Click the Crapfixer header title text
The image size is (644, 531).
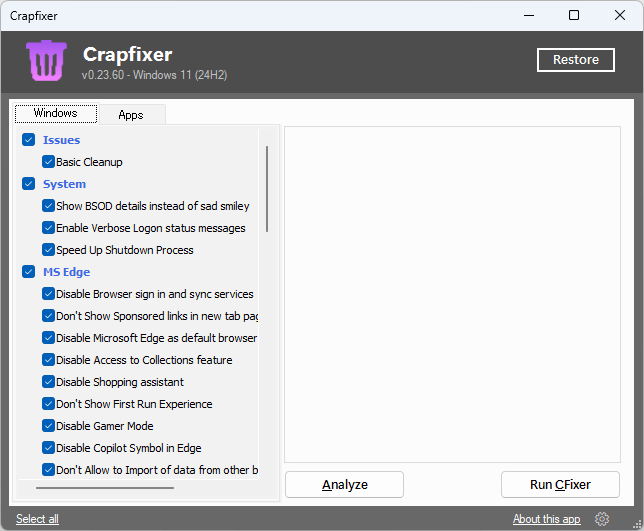[127, 54]
